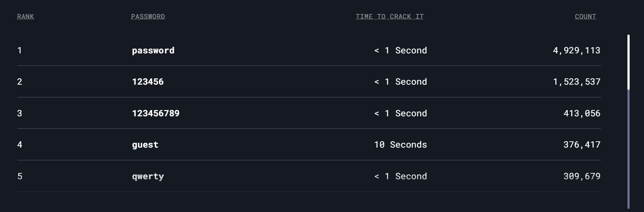
Task: Select the '123456' password entry
Action: click(x=147, y=82)
